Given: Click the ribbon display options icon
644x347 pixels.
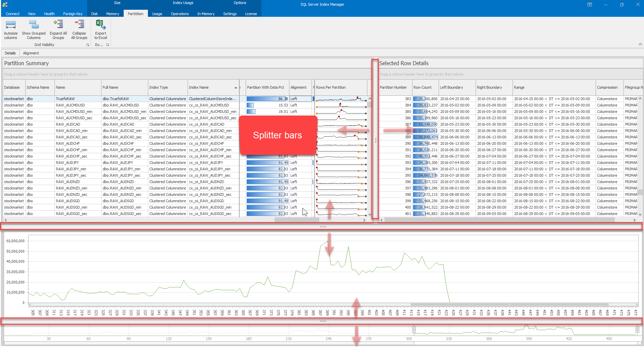Looking at the screenshot, I should tap(590, 4).
